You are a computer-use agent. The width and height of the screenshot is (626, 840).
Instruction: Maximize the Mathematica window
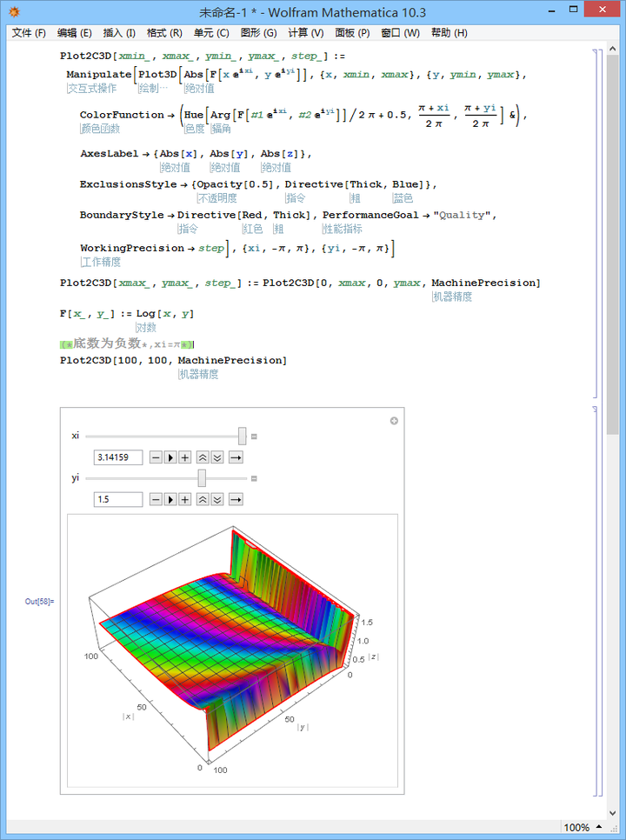point(574,9)
